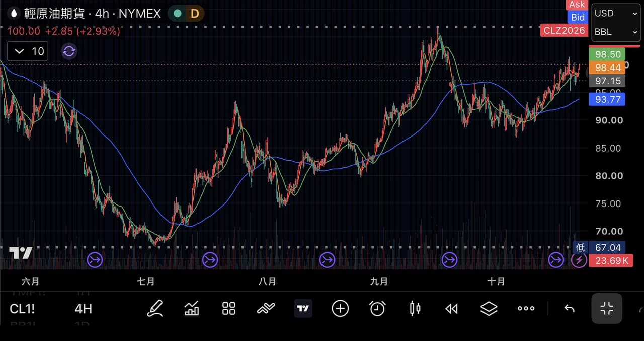Tap the highlighted TradingView logo toolbar button

click(x=303, y=308)
